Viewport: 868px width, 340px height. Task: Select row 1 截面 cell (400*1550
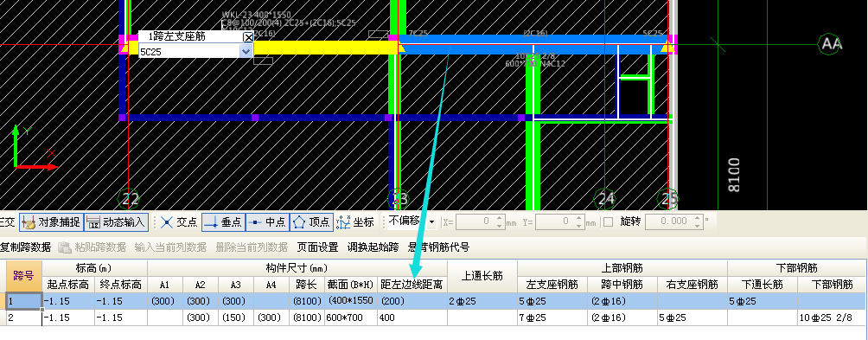pos(351,301)
